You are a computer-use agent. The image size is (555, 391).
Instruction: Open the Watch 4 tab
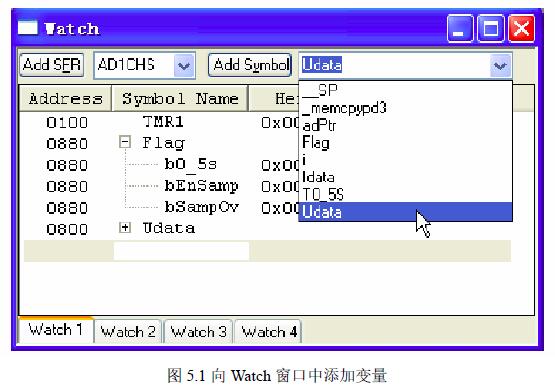268,332
